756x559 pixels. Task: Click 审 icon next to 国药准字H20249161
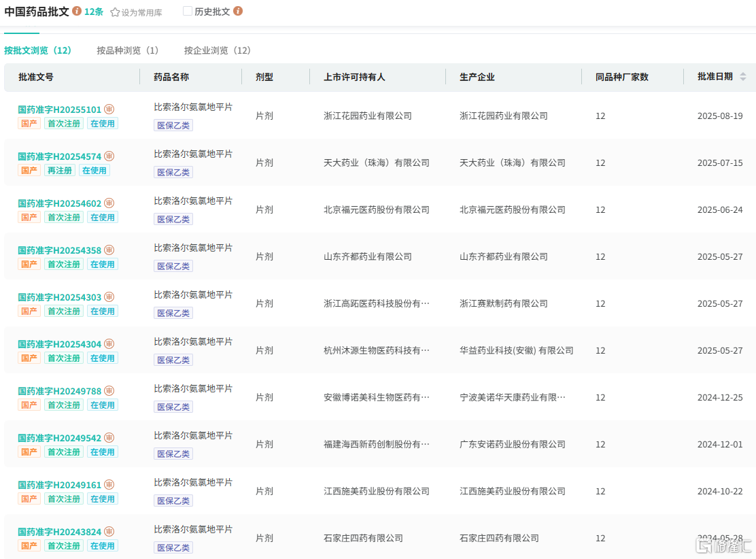click(x=109, y=485)
